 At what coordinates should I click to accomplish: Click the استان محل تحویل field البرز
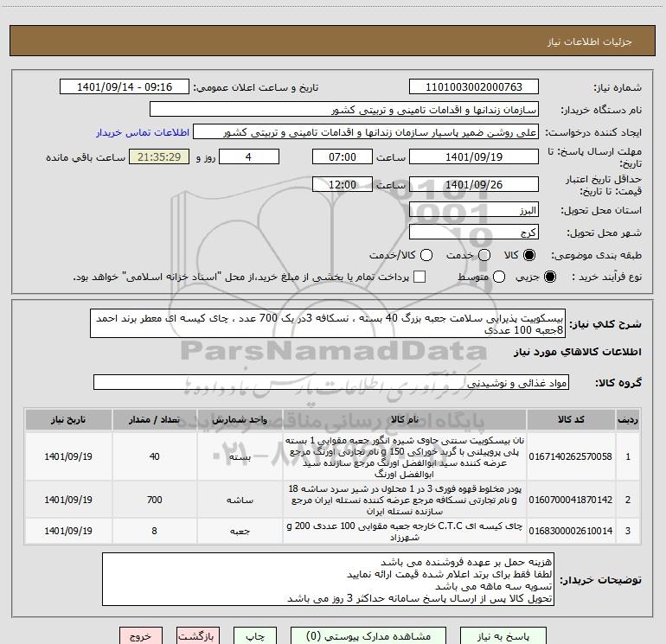[x=474, y=210]
